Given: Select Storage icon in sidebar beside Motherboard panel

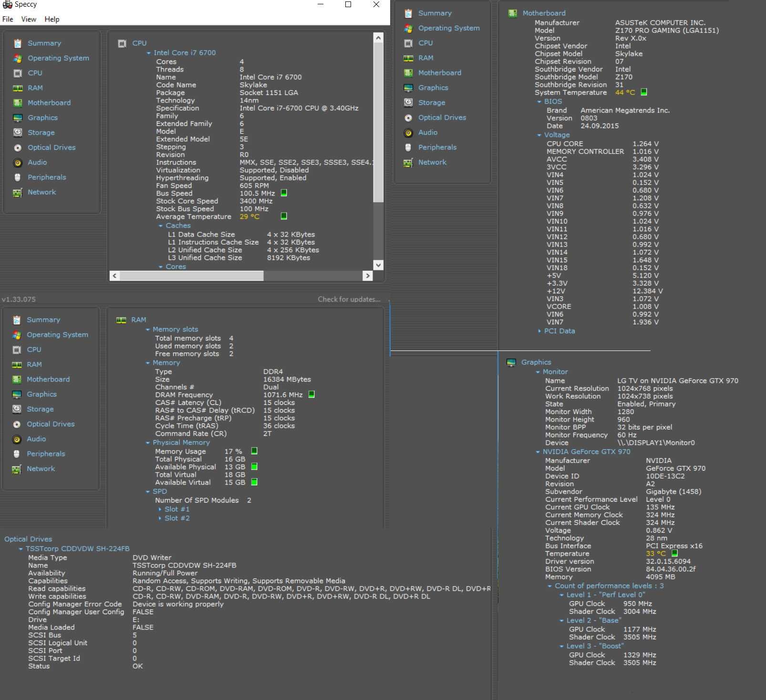Looking at the screenshot, I should click(408, 103).
